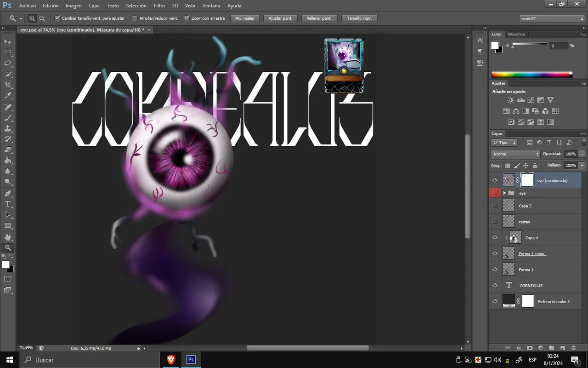Delete layer using trash icon
588x368 pixels.
(x=574, y=348)
